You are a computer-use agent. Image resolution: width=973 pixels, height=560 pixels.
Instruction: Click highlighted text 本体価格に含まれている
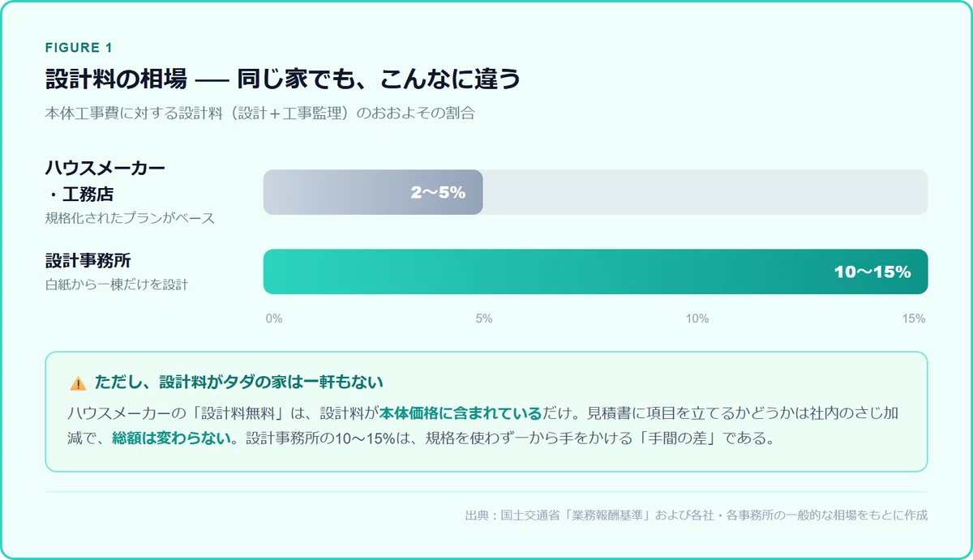coord(460,413)
